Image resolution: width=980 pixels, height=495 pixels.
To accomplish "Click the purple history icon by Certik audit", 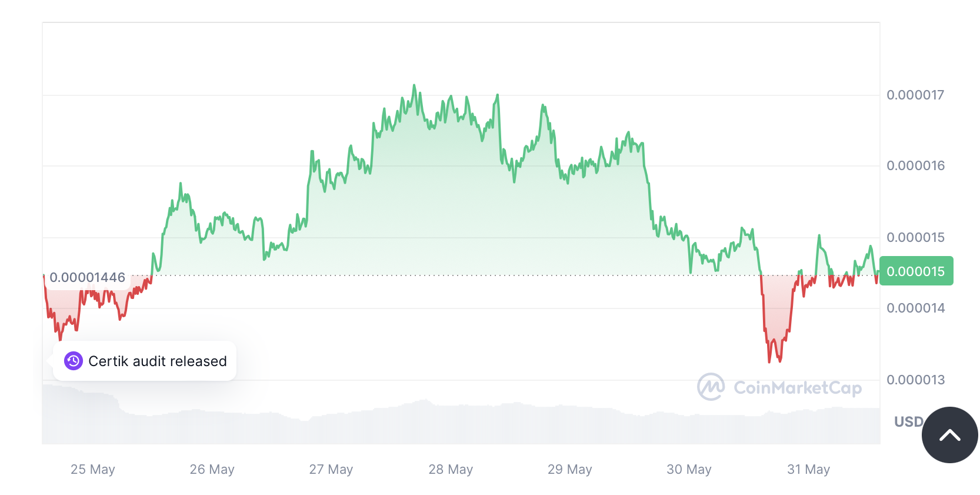I will tap(74, 361).
